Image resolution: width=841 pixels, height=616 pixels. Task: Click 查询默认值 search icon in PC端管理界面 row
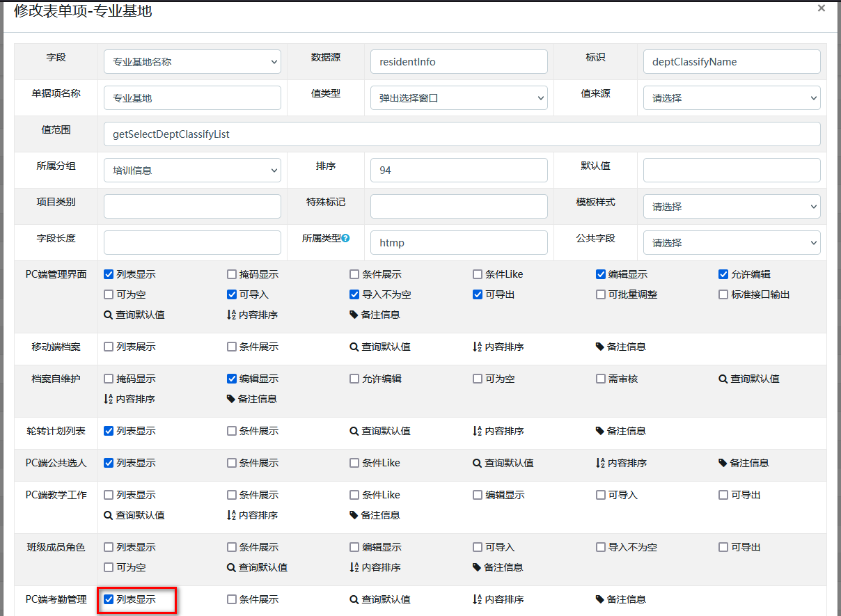108,315
